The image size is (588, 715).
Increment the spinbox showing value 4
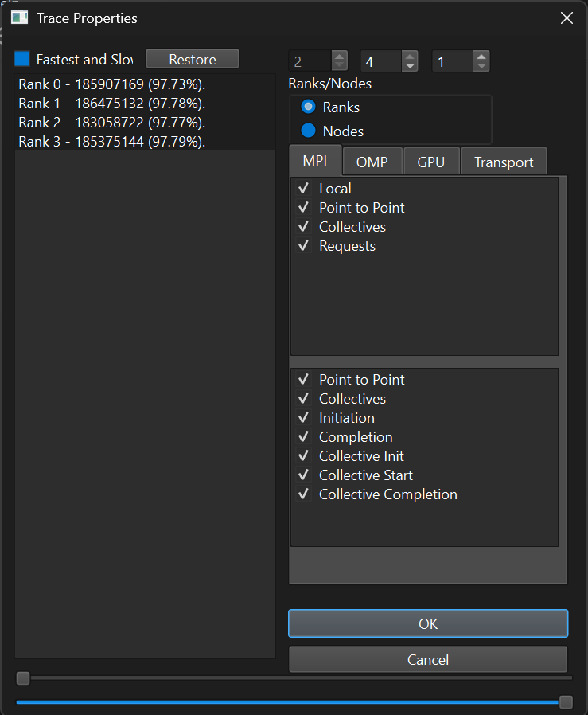410,56
